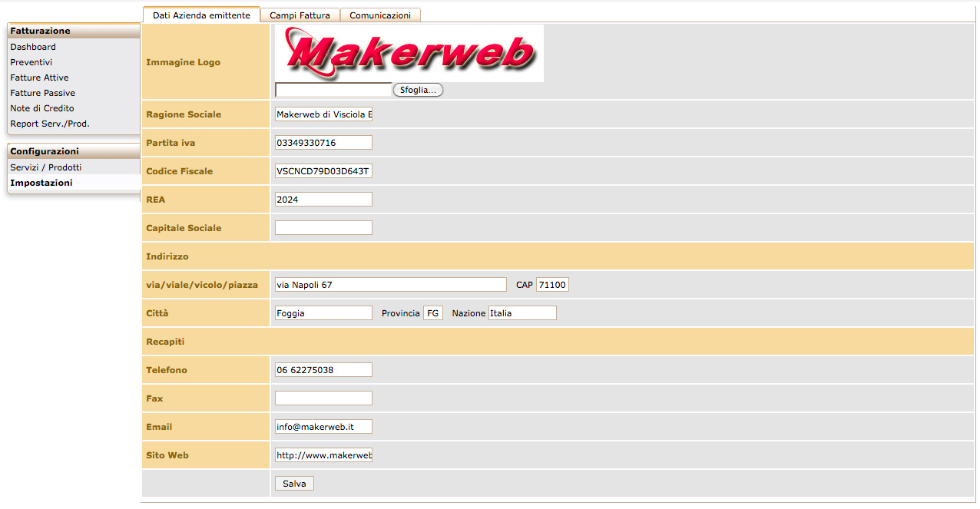Focus the Provincia field

[433, 313]
